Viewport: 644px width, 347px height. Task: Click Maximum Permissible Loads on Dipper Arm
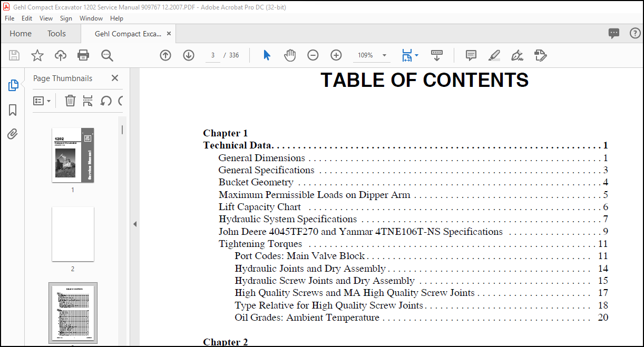tap(413, 195)
